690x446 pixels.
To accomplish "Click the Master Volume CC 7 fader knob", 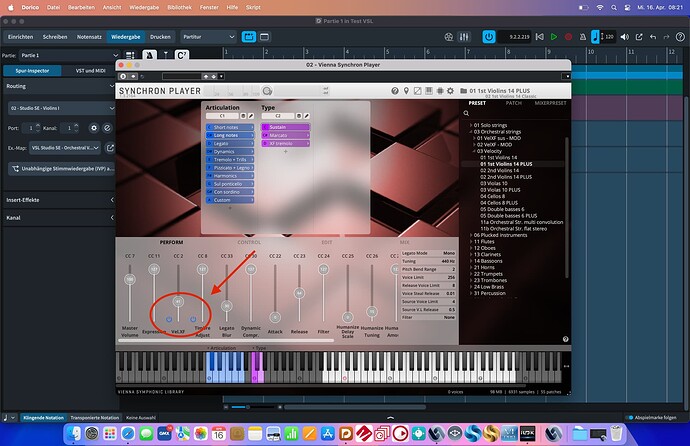I will point(130,279).
